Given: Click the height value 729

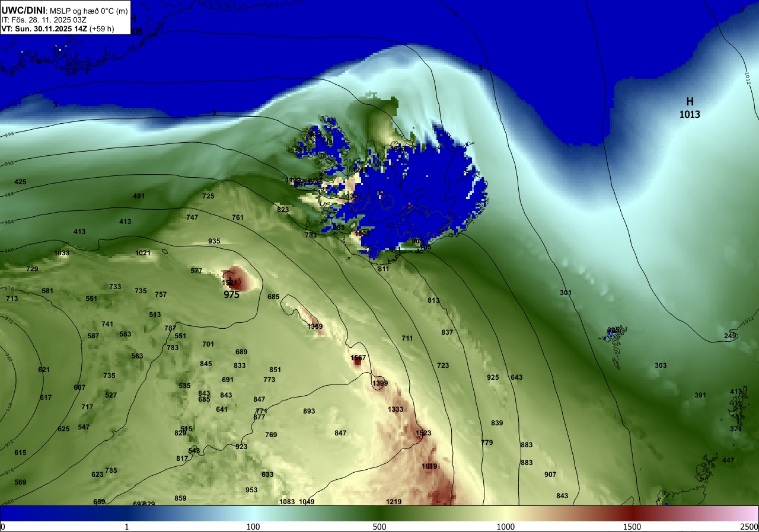Looking at the screenshot, I should 32,269.
